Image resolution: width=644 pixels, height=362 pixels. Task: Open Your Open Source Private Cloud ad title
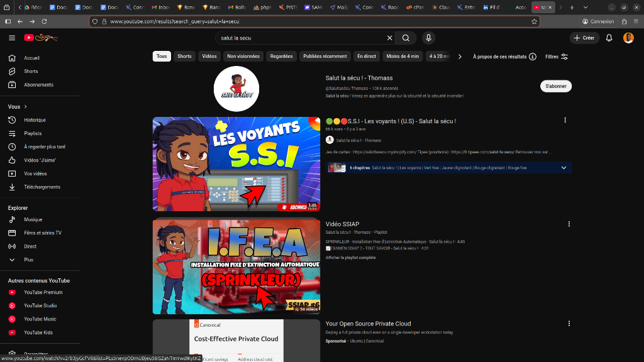click(368, 324)
